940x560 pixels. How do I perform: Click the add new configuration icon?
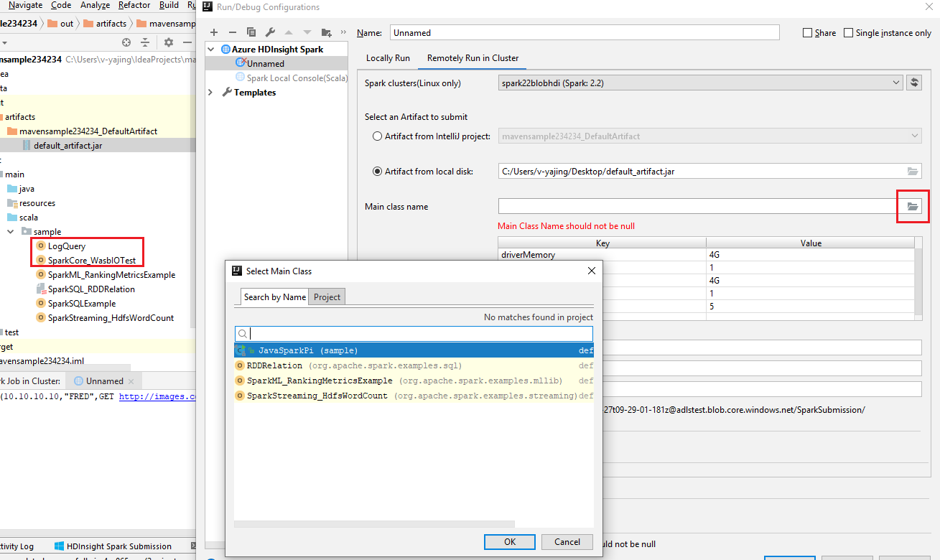pos(214,32)
